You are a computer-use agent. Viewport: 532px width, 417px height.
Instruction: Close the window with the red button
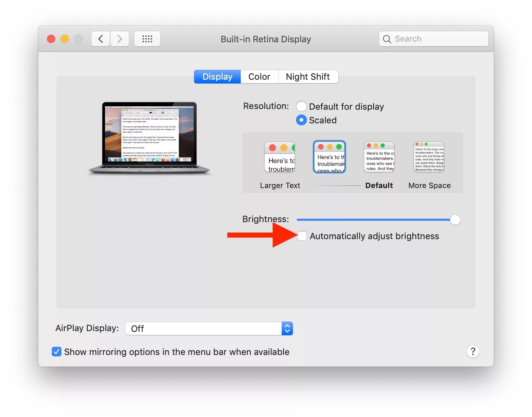tap(51, 39)
